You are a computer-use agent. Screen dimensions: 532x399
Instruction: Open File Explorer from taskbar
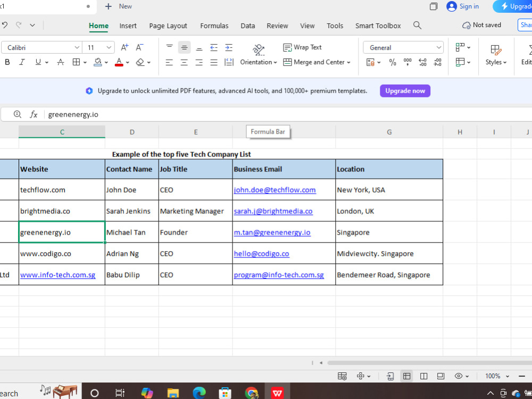[x=173, y=393]
